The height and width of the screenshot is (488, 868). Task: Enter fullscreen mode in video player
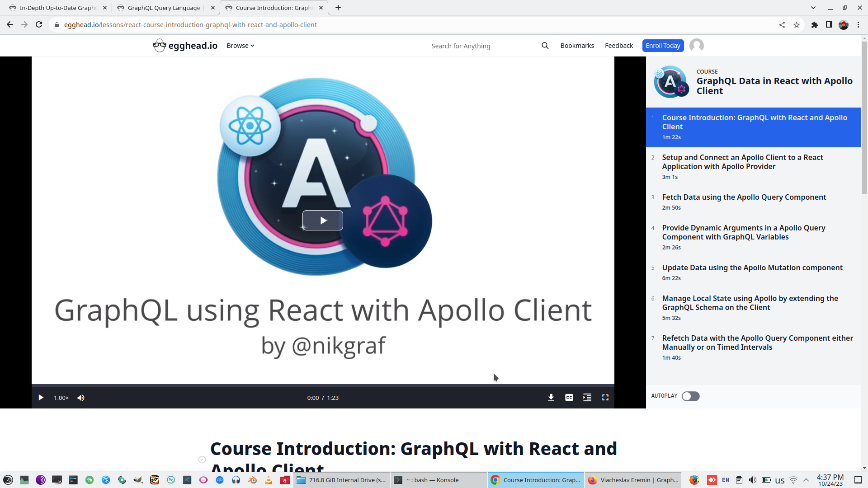(x=605, y=398)
